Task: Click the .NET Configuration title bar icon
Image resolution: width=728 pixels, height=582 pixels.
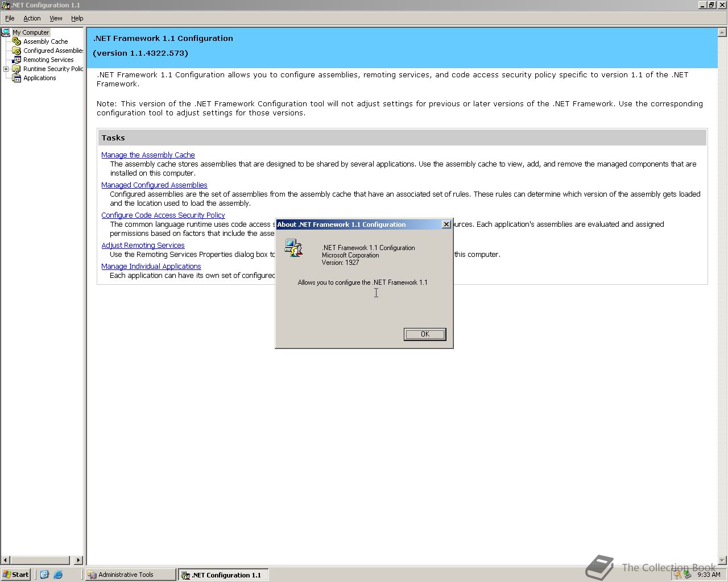Action: [x=6, y=5]
